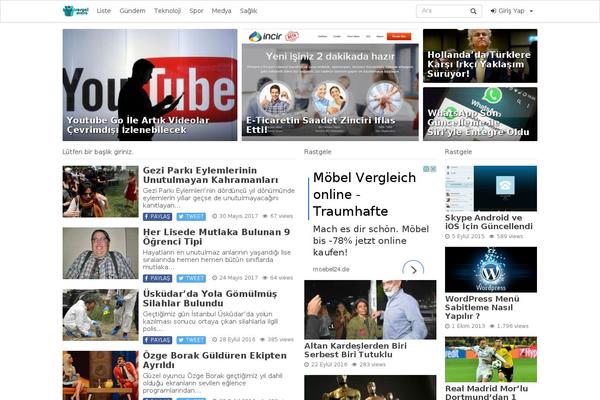Open Youtube Go featured story
Screen dimensions: 600x400
tap(150, 85)
